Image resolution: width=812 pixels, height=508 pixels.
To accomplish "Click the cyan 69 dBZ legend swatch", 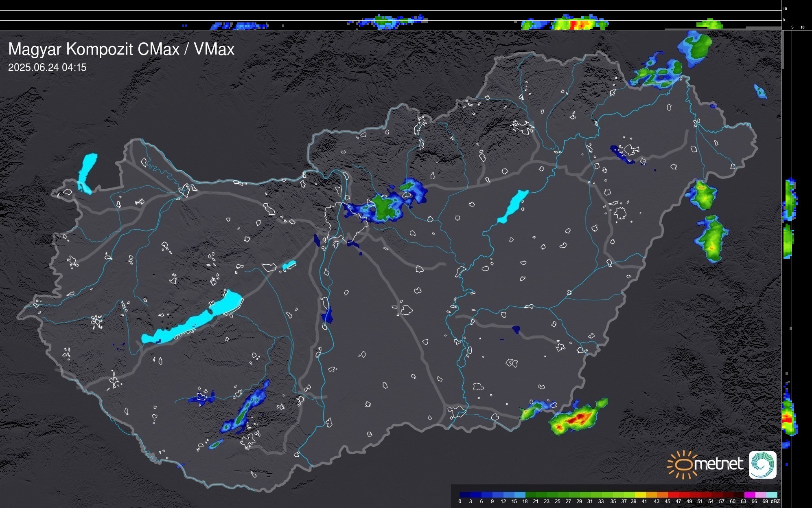I will tap(771, 495).
